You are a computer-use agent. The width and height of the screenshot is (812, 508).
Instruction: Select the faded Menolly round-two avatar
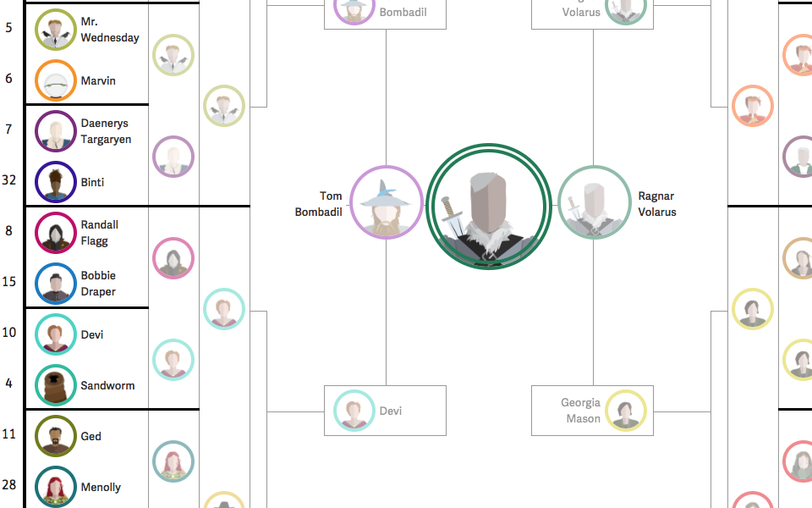point(173,461)
